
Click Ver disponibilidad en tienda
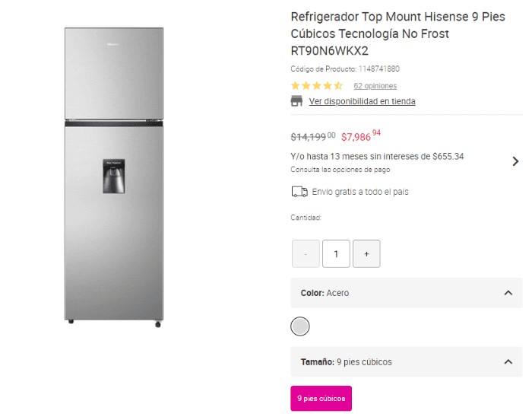(362, 101)
